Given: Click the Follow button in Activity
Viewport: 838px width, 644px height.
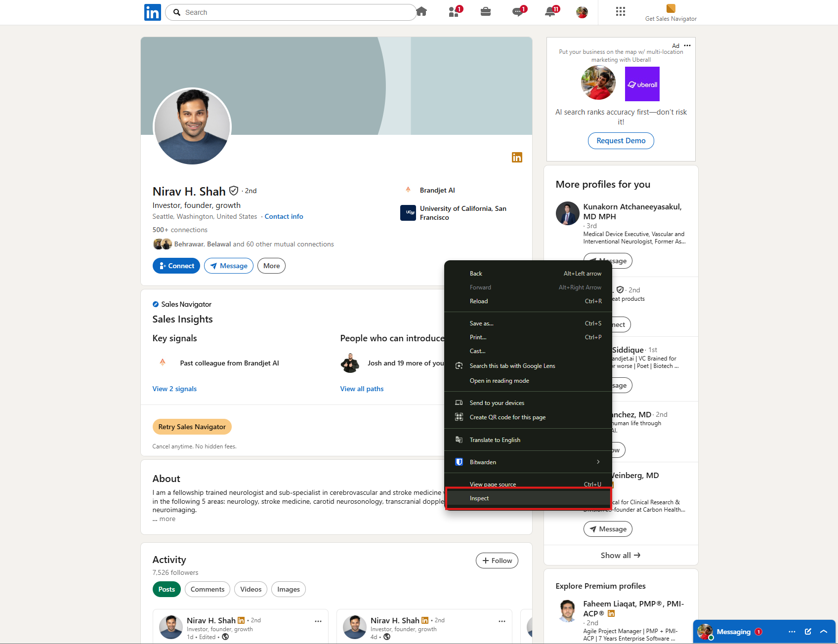Looking at the screenshot, I should click(x=497, y=561).
